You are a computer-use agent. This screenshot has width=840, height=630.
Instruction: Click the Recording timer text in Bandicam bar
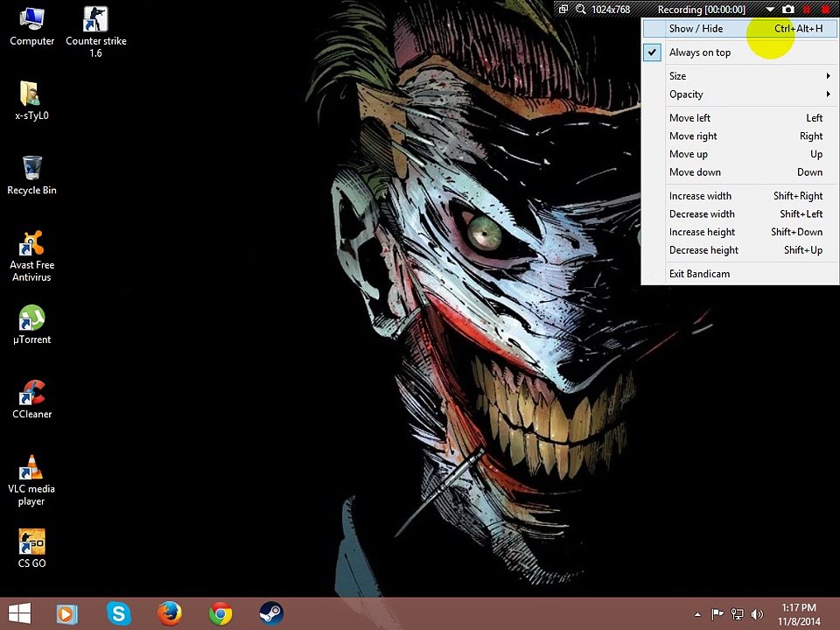[701, 10]
